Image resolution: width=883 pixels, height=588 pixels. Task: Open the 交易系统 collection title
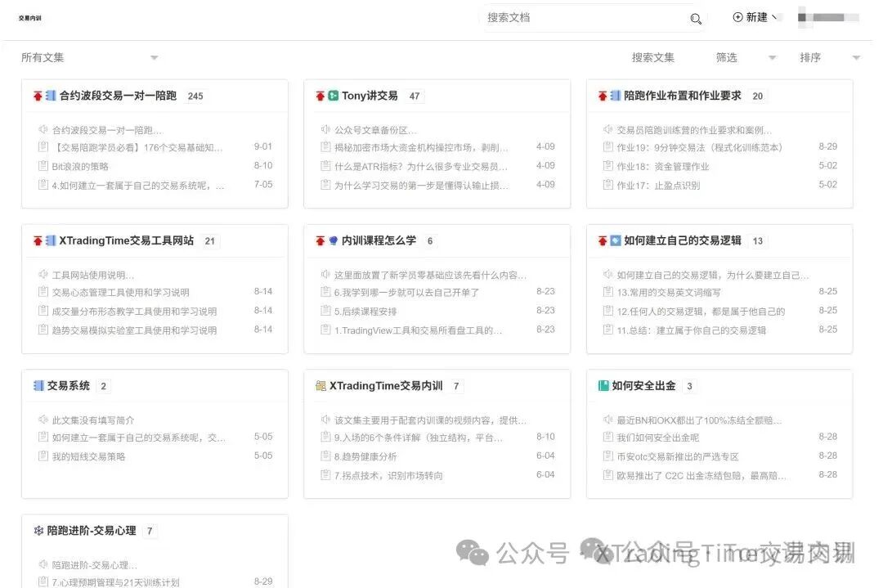(68, 386)
